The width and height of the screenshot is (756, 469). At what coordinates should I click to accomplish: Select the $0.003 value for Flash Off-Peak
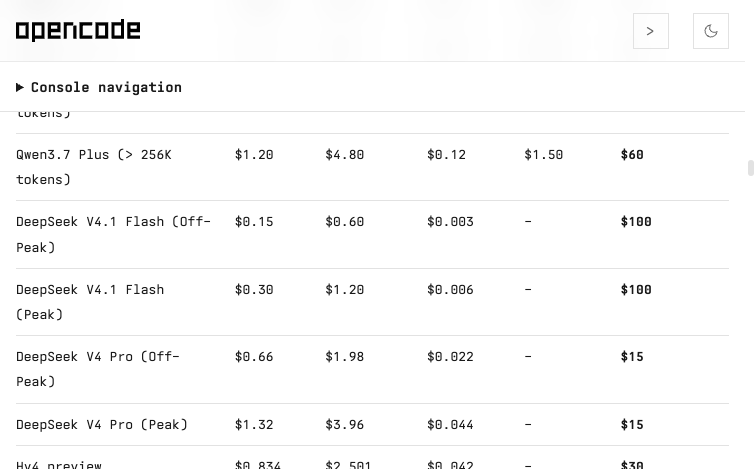[x=450, y=222]
